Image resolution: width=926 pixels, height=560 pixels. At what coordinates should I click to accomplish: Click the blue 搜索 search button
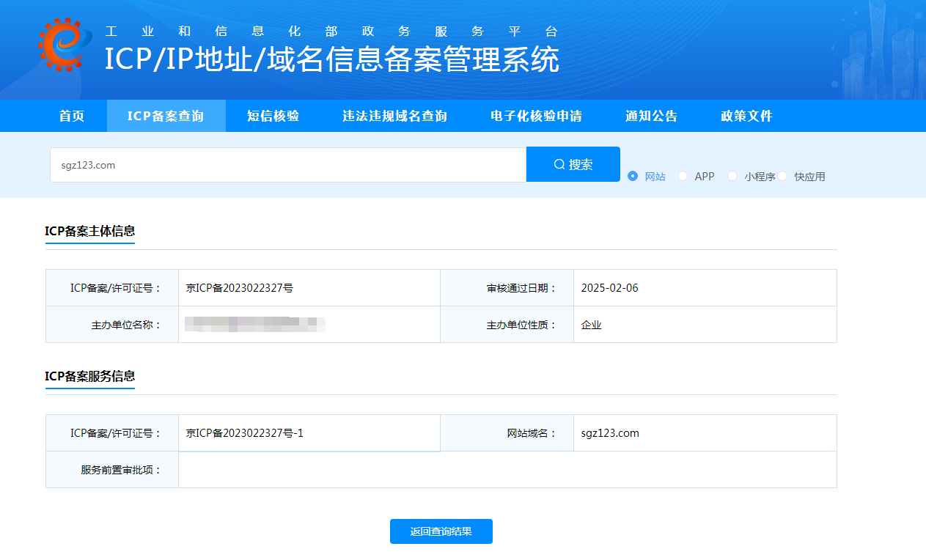573,164
